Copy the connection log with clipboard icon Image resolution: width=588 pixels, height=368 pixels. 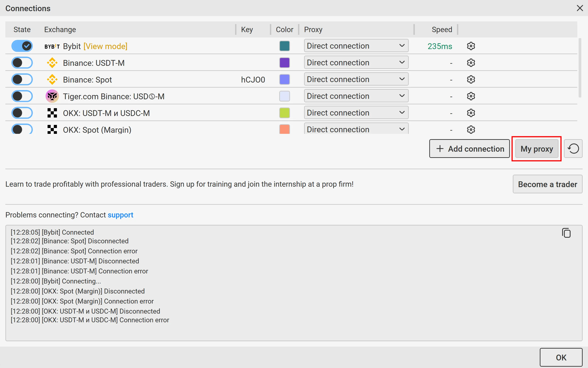pos(566,233)
